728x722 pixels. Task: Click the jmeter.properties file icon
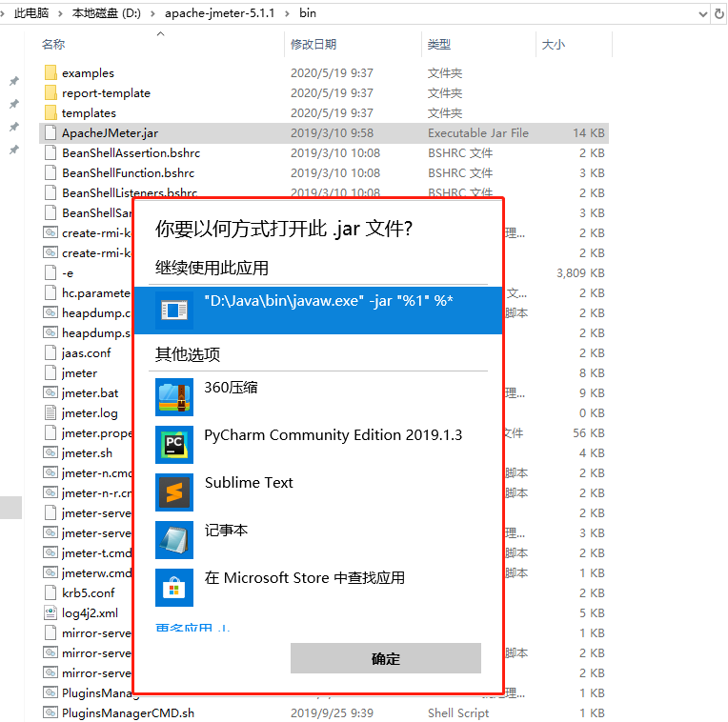[x=51, y=432]
